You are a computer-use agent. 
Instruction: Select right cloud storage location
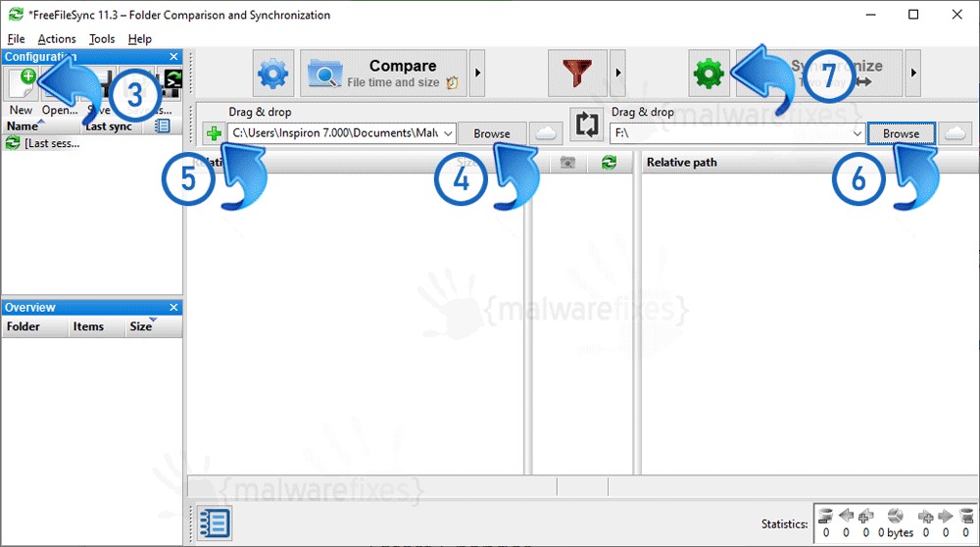(x=955, y=133)
